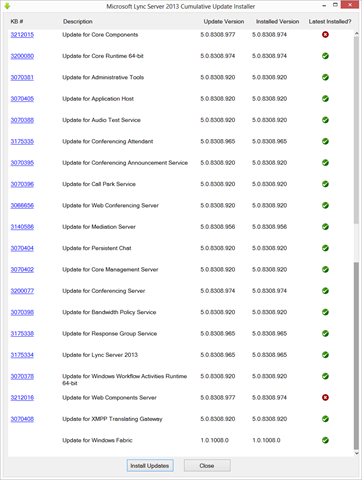Click the red error icon for Core Components

[x=325, y=35]
